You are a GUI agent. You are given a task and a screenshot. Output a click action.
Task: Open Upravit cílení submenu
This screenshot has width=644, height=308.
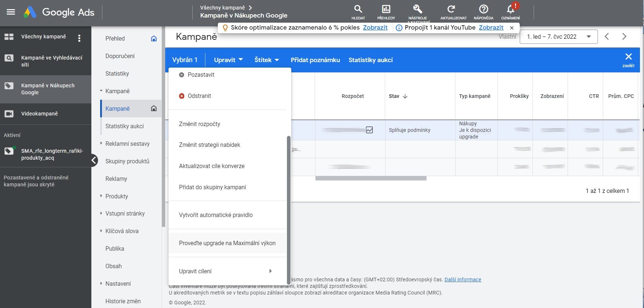[227, 271]
